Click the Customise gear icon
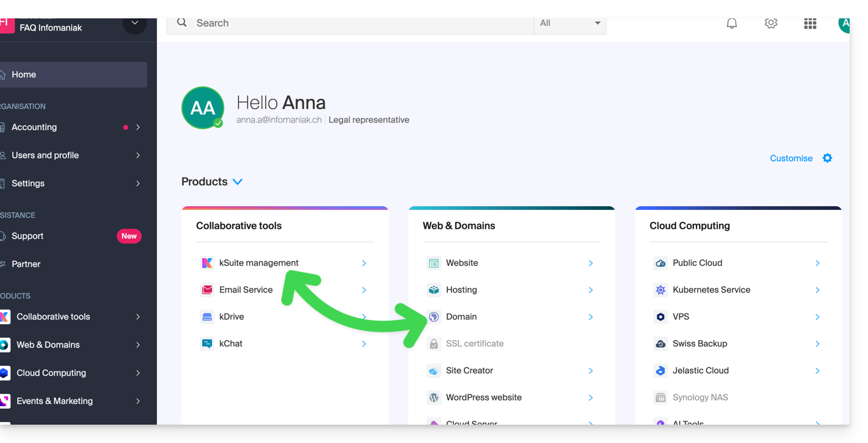This screenshot has width=868, height=443. (x=827, y=158)
